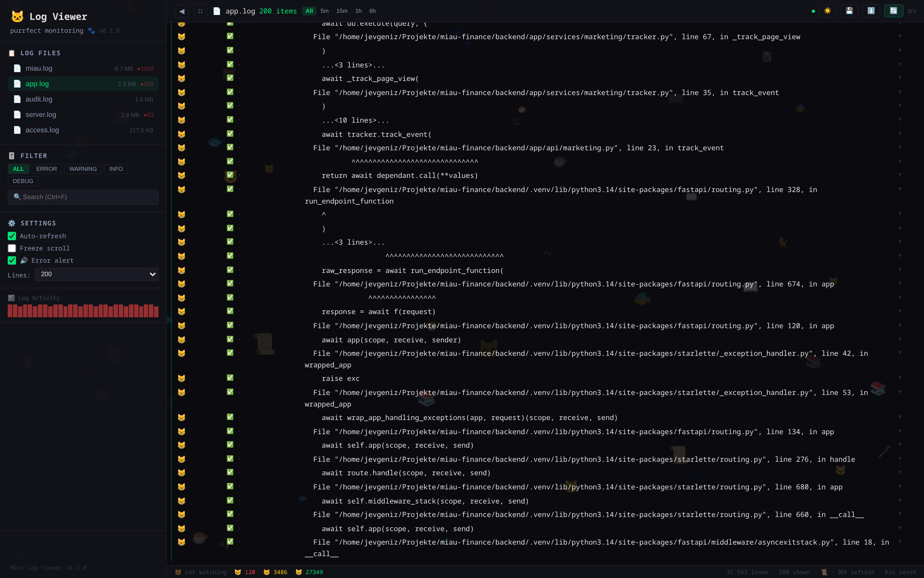This screenshot has height=578, width=924.
Task: Expand the 'await wrap_app_handling_exceptions' row arrow
Action: pyautogui.click(x=900, y=417)
